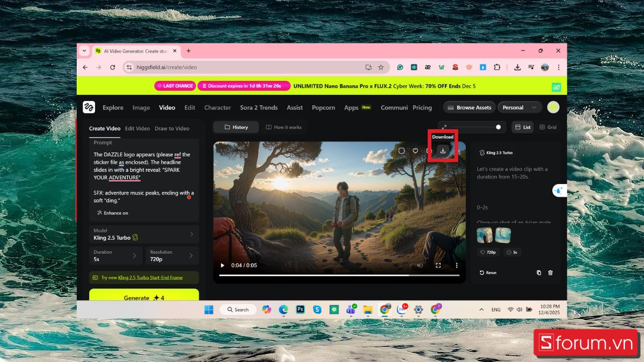Select the Draw to Video tab
The image size is (644, 362).
172,129
